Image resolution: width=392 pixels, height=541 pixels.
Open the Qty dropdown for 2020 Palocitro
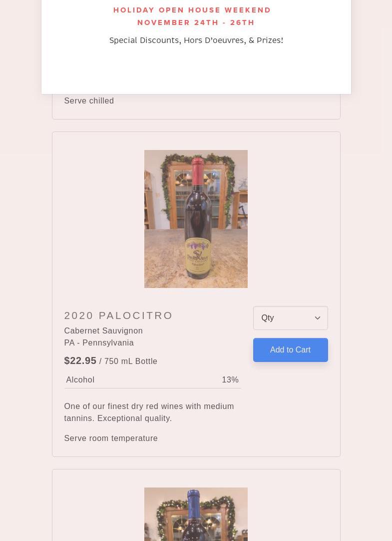(285, 318)
